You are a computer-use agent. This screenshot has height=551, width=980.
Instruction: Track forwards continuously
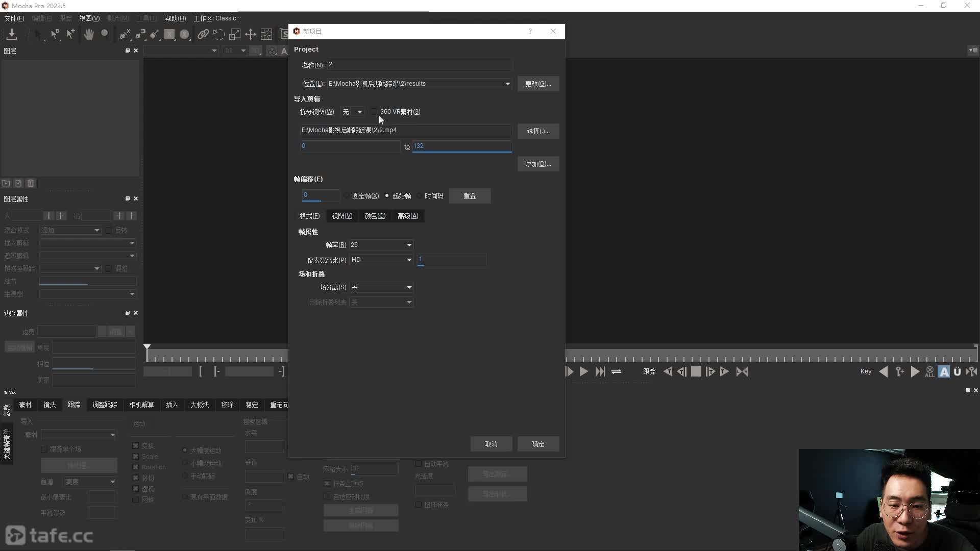click(724, 371)
